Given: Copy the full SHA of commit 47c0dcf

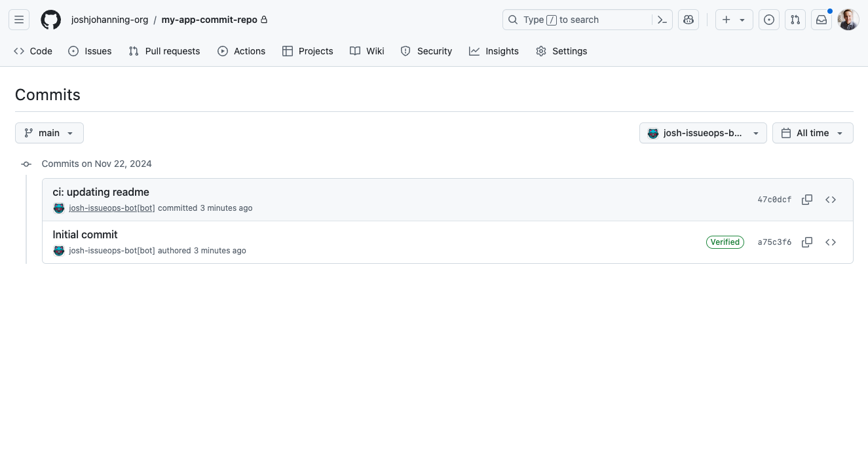Looking at the screenshot, I should (807, 200).
